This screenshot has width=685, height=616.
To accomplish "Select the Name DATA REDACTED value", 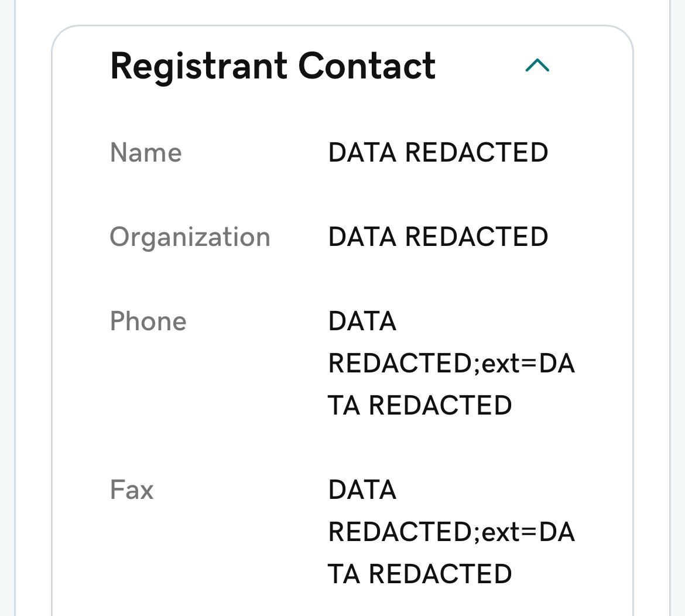I will (438, 153).
